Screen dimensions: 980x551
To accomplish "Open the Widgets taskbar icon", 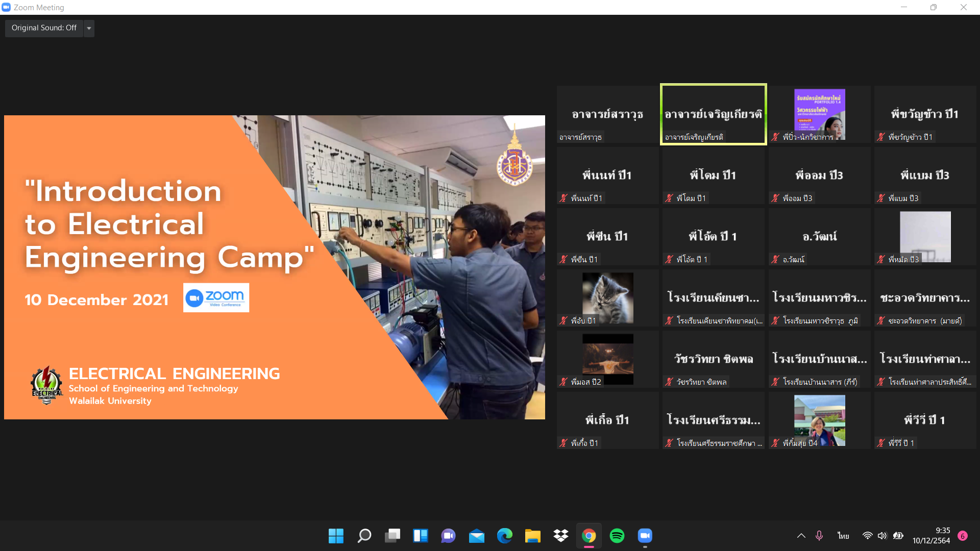I will tap(420, 536).
